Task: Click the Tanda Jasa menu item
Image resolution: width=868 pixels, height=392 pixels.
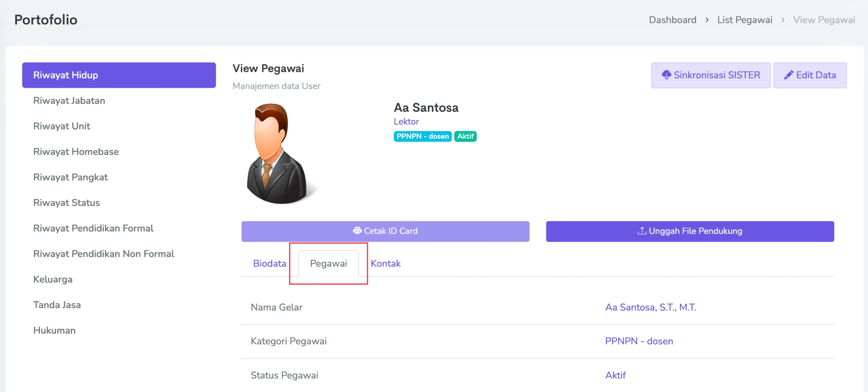Action: [x=57, y=305]
